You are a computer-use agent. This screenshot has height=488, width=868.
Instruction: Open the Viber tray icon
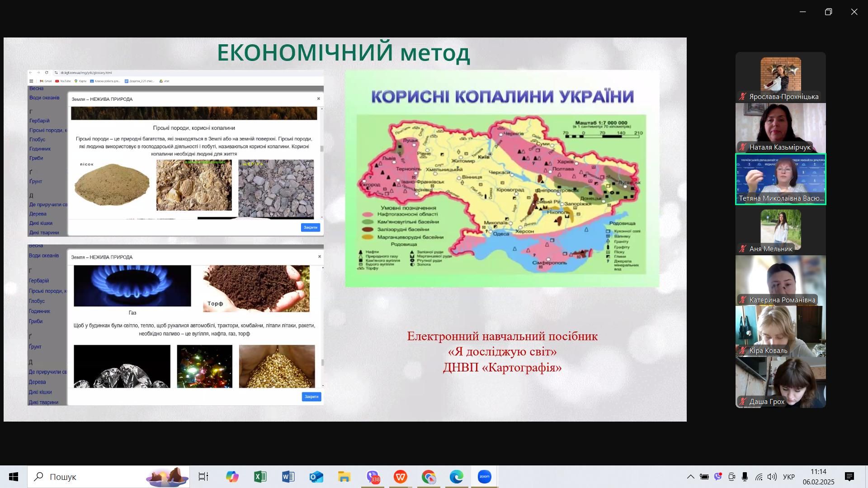(718, 477)
